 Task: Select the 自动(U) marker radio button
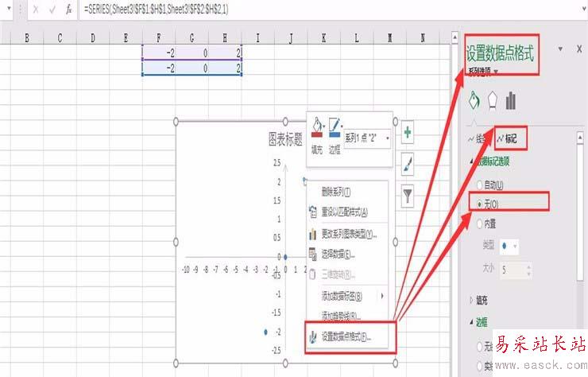pyautogui.click(x=479, y=185)
